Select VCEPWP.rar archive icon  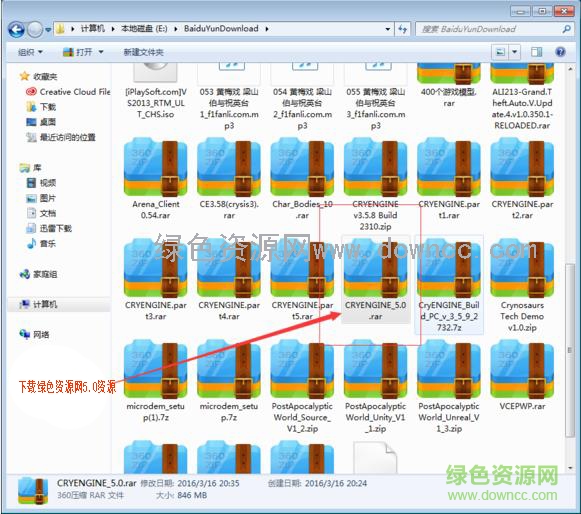tap(522, 369)
